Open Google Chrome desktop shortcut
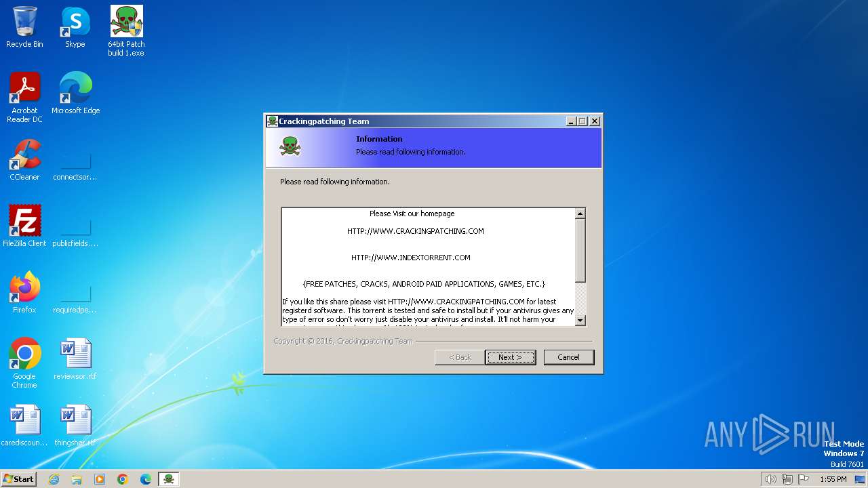The image size is (868, 488). click(24, 363)
